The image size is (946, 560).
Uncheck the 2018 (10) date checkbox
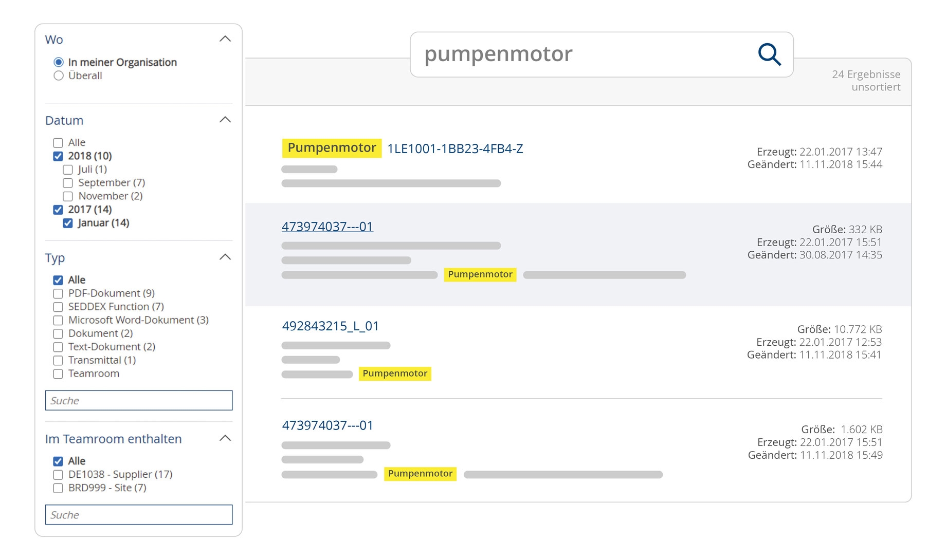pos(58,156)
